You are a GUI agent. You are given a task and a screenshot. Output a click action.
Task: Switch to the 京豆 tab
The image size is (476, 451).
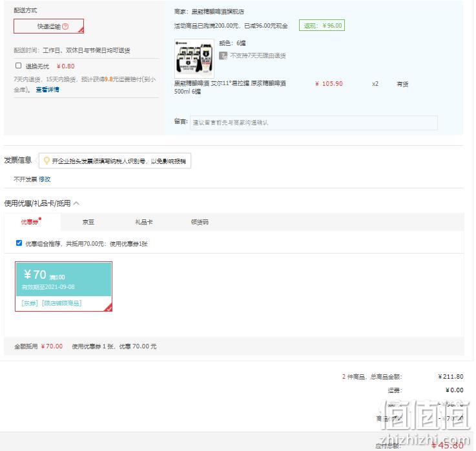[x=88, y=222]
